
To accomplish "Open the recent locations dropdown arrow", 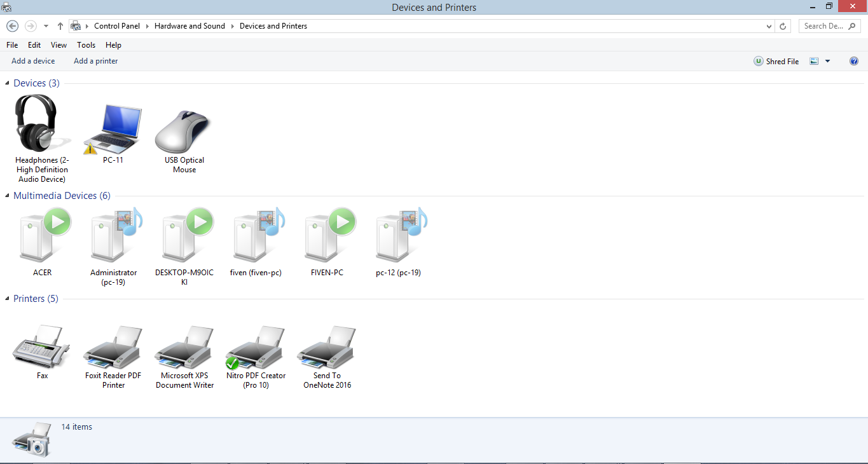I will pyautogui.click(x=46, y=26).
